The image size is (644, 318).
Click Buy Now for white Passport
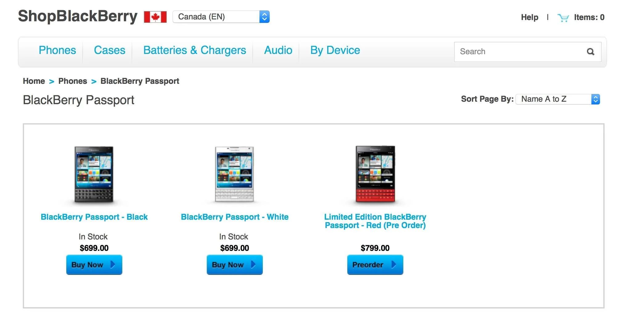235,265
